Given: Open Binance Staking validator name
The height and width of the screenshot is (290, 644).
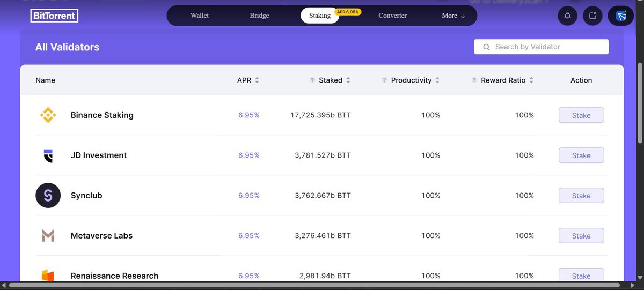Looking at the screenshot, I should [x=102, y=115].
